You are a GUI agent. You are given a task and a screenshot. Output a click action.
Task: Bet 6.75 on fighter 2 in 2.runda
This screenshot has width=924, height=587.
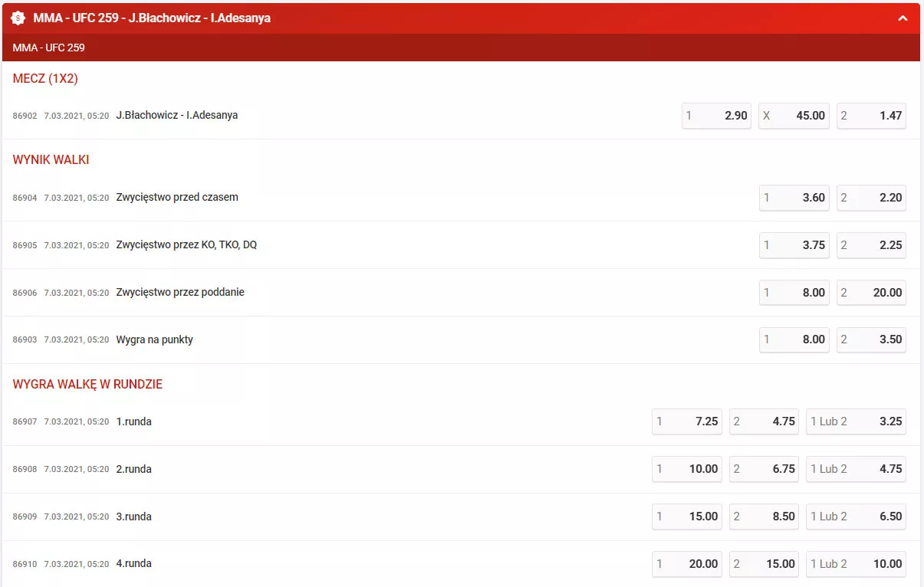point(764,469)
